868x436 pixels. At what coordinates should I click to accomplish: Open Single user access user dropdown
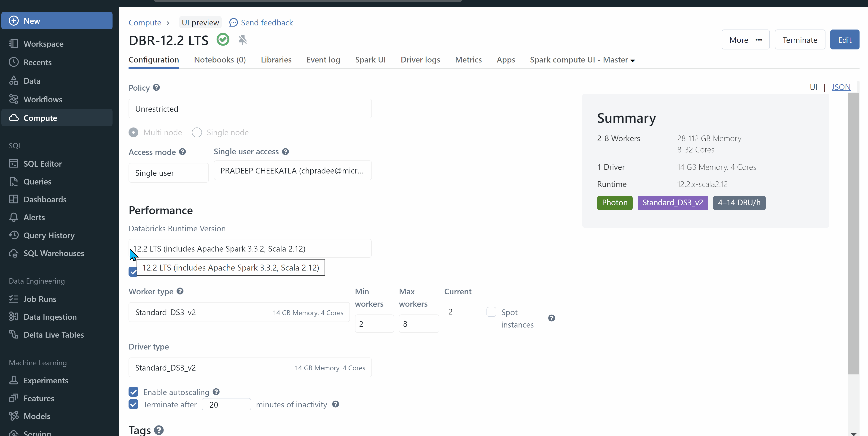293,171
